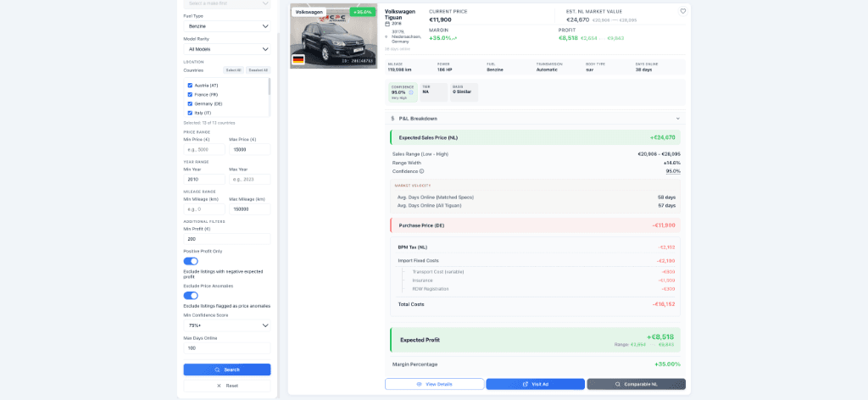Image resolution: width=868 pixels, height=400 pixels.
Task: Click the Expected Profit +€8,518 box
Action: pyautogui.click(x=536, y=340)
